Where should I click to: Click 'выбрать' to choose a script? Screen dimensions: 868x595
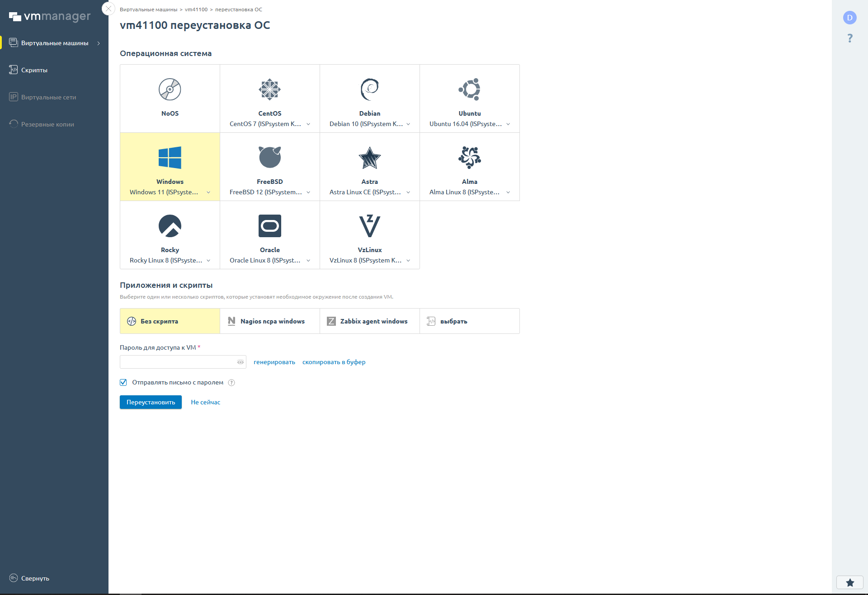[470, 321]
